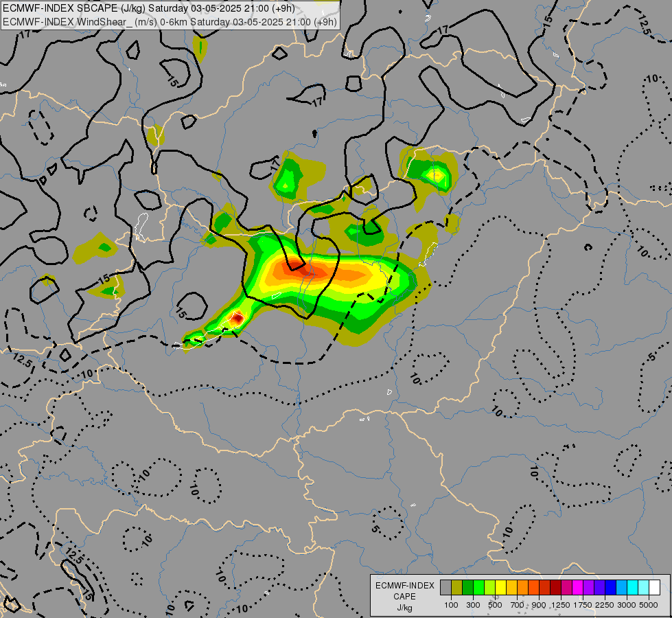Select the lime yellow-green legend swatch
This screenshot has height=618, width=672.
490,587
